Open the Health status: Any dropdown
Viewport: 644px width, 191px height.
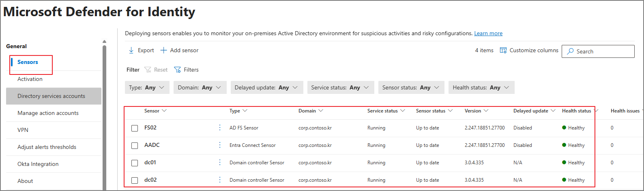481,87
